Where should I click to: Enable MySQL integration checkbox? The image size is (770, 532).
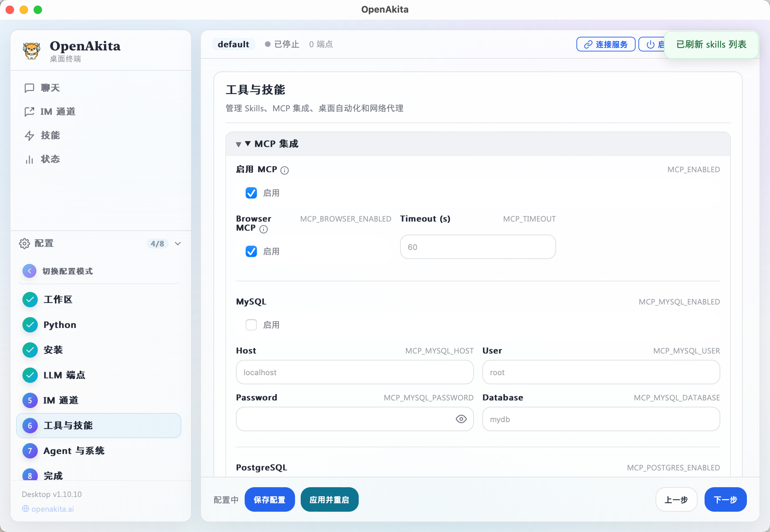pyautogui.click(x=251, y=325)
